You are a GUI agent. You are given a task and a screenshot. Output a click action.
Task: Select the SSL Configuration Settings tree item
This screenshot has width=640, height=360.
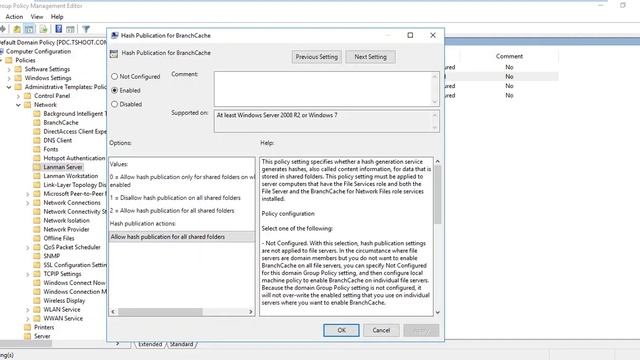(x=75, y=265)
